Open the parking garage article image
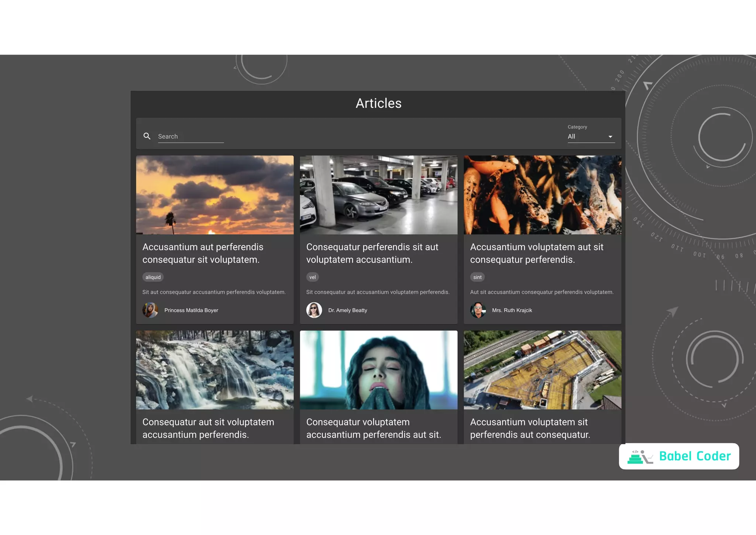The height and width of the screenshot is (535, 756). 378,195
